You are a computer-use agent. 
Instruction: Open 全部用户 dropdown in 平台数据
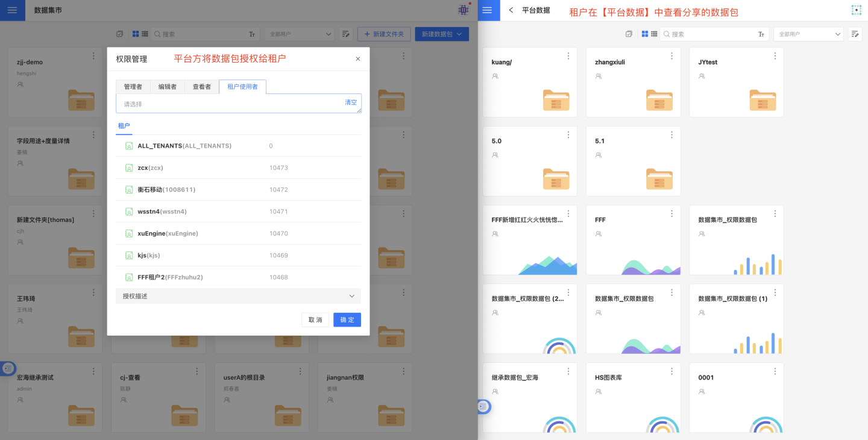pyautogui.click(x=808, y=34)
